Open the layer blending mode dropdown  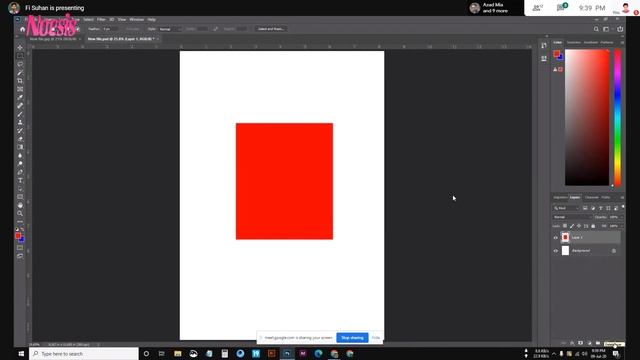click(572, 217)
